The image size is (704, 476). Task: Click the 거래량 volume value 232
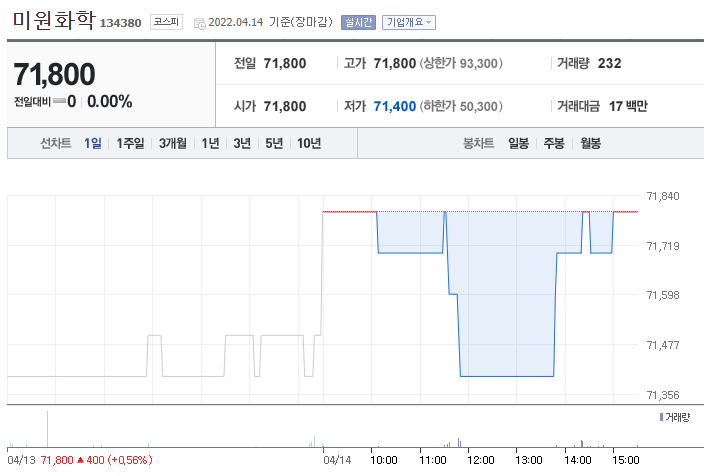coord(609,63)
